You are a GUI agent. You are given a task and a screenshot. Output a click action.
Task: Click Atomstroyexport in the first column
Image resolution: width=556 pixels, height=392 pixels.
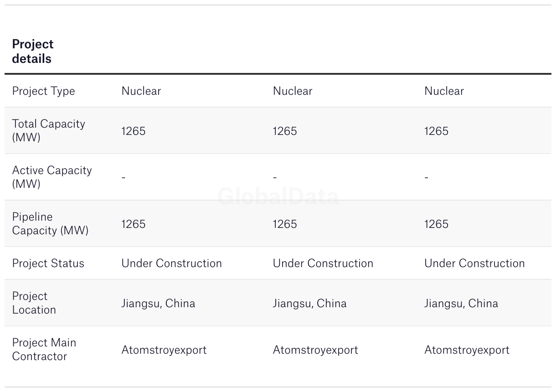[164, 350]
